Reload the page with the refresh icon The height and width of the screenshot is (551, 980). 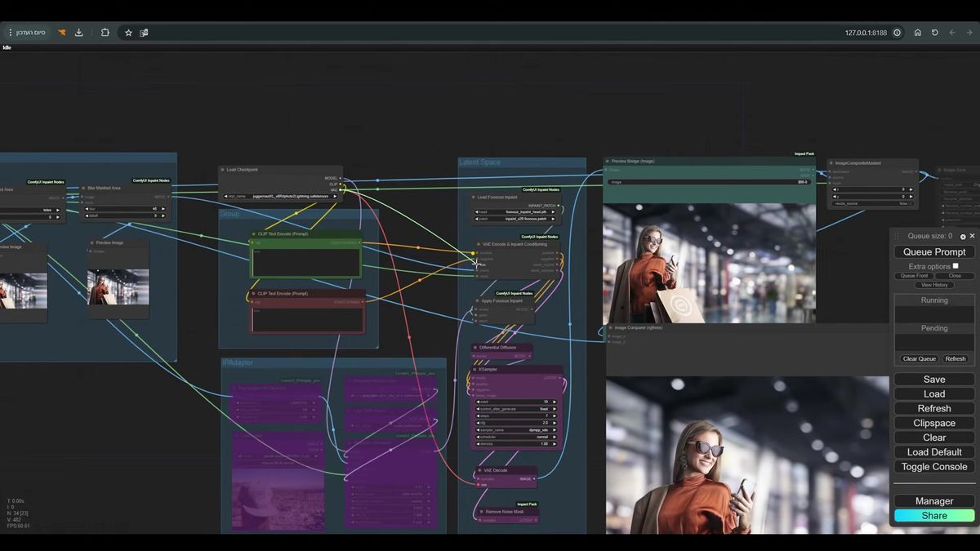coord(935,33)
